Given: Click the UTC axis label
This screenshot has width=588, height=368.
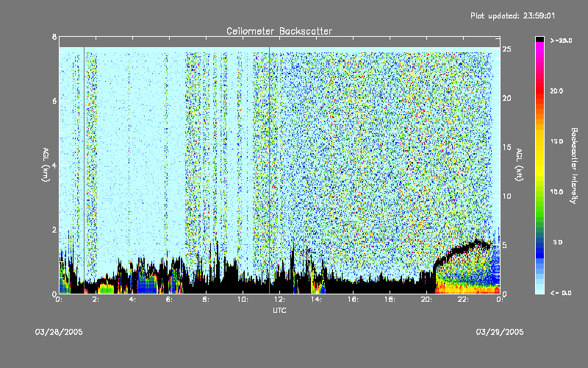Looking at the screenshot, I should [x=279, y=310].
